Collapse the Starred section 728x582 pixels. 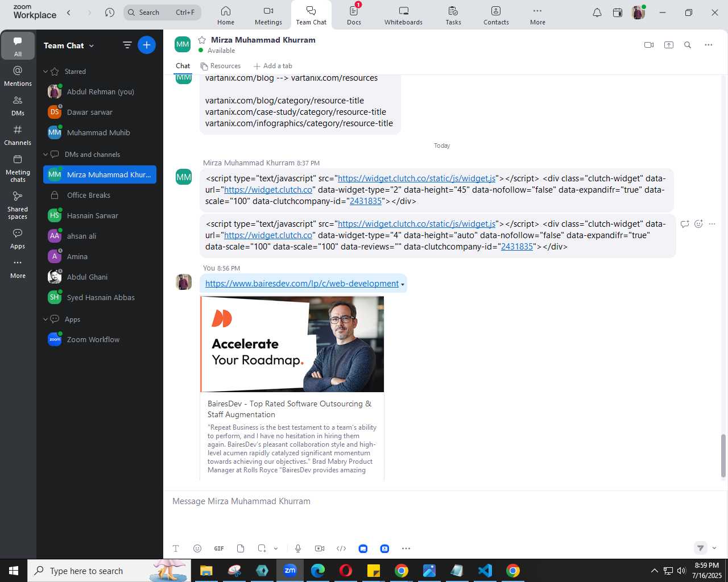coord(45,72)
